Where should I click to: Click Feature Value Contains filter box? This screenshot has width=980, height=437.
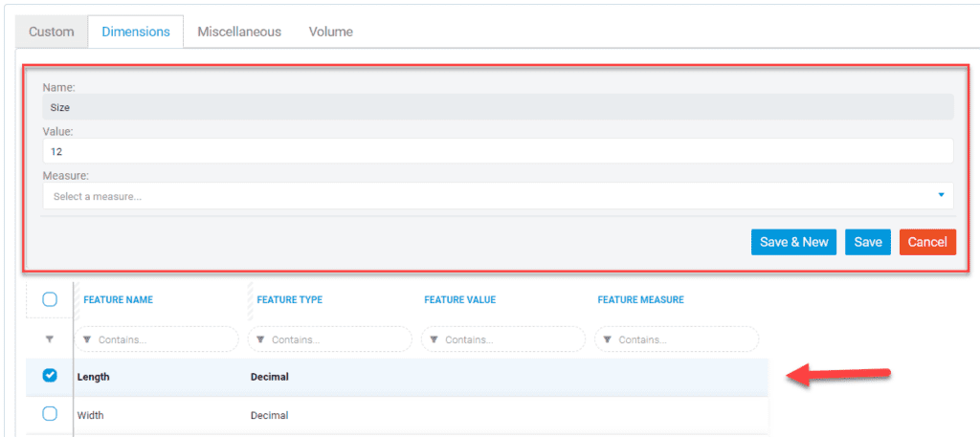click(503, 339)
